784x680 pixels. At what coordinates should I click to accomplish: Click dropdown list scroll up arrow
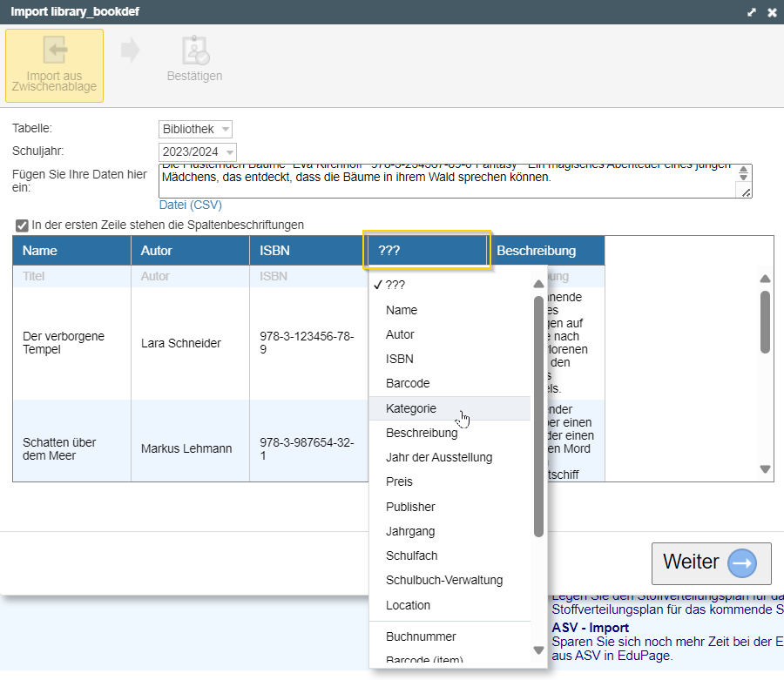point(538,284)
